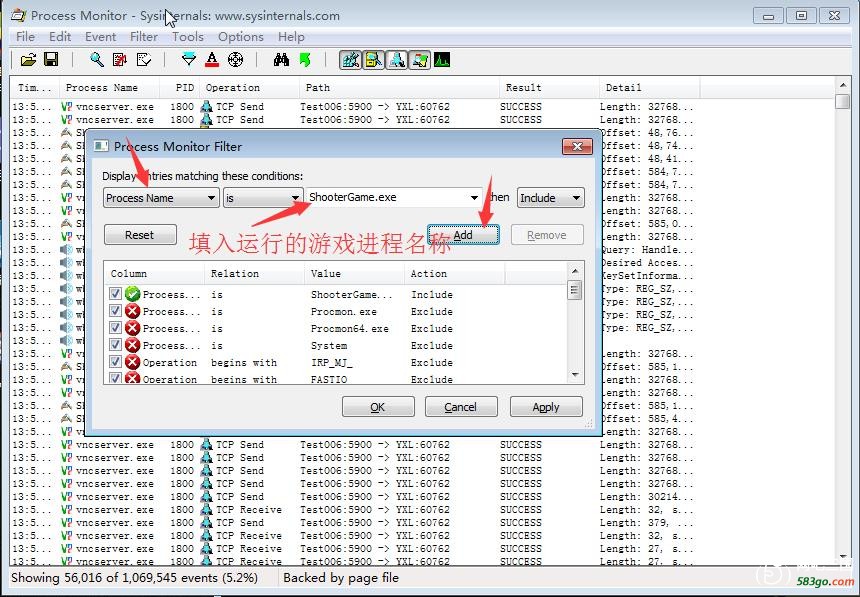This screenshot has height=597, width=860.
Task: Uncheck the ShooterGame filter checkbox
Action: coord(115,294)
